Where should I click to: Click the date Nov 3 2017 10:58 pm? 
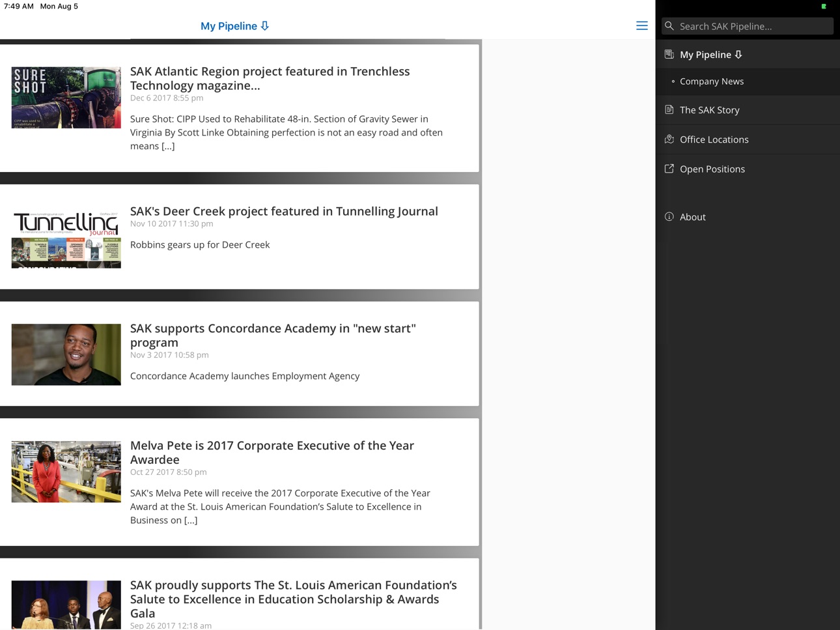[169, 355]
